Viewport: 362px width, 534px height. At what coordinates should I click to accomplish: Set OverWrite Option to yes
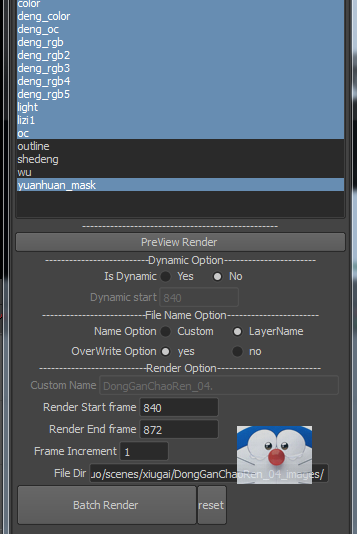[166, 351]
